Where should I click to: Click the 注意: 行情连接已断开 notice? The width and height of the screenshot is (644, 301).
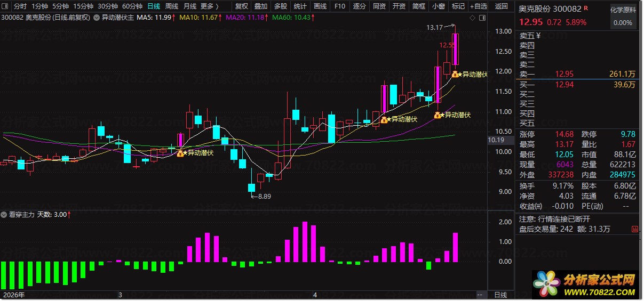pos(555,219)
